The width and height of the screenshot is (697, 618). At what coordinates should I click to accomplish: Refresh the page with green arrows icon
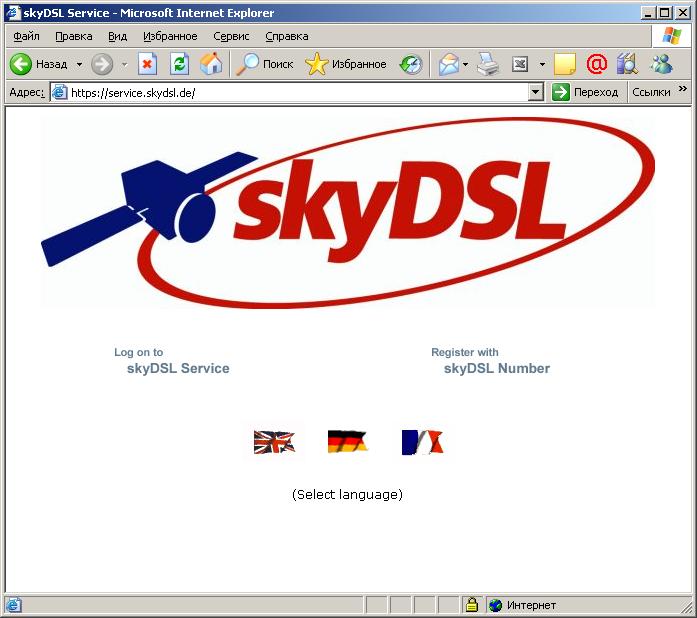pos(180,64)
